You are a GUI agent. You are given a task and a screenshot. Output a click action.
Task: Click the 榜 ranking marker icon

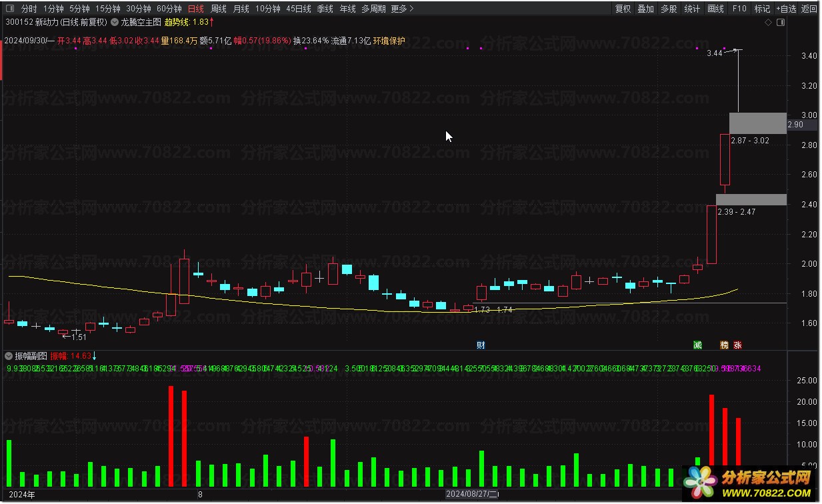(724, 345)
